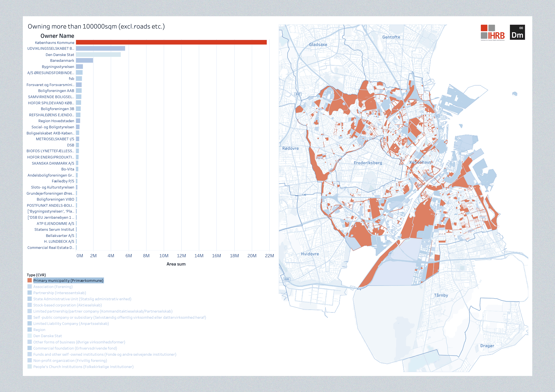Click the IHRB logo

(x=493, y=33)
